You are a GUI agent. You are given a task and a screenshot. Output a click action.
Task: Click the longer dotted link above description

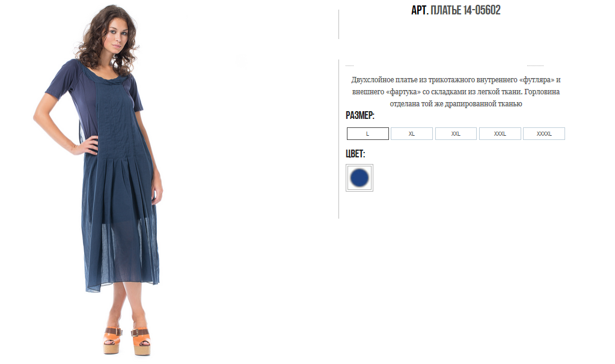point(535,65)
